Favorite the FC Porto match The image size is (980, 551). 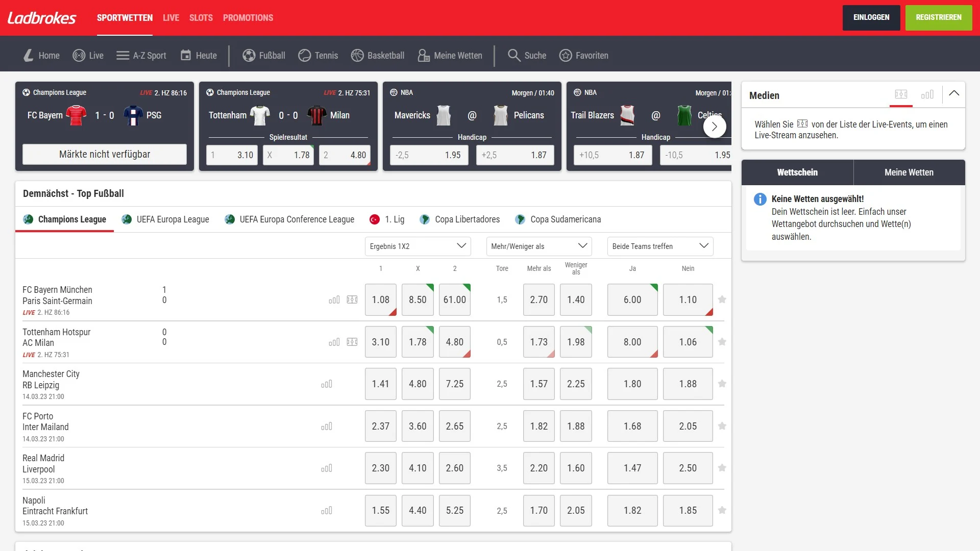pos(722,426)
